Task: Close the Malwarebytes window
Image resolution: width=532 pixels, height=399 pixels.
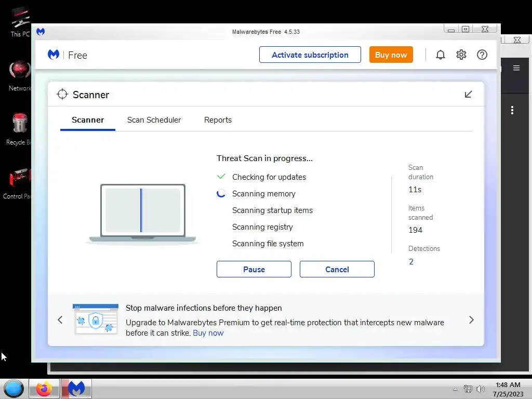Action: coord(485,29)
